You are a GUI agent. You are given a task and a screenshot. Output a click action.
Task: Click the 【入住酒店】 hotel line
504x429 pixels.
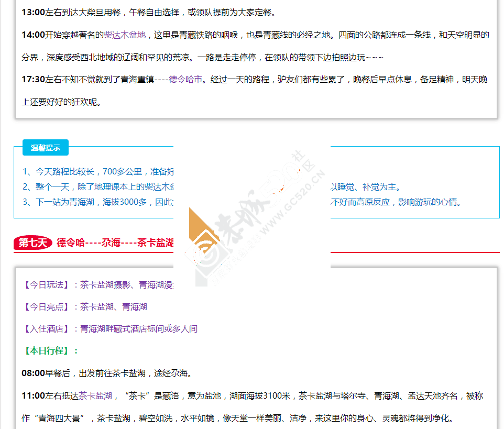pyautogui.click(x=110, y=329)
